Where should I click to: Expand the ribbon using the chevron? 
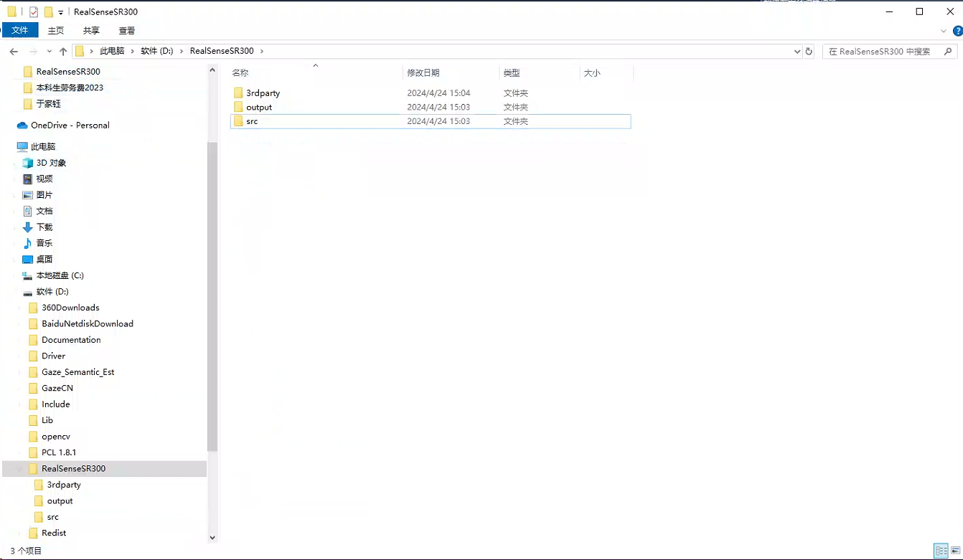tap(944, 31)
